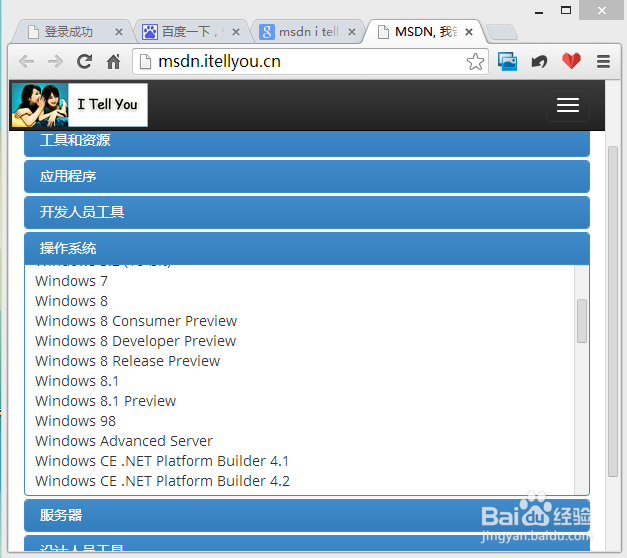Go to browser home page
Image resolution: width=627 pixels, height=558 pixels.
(114, 61)
